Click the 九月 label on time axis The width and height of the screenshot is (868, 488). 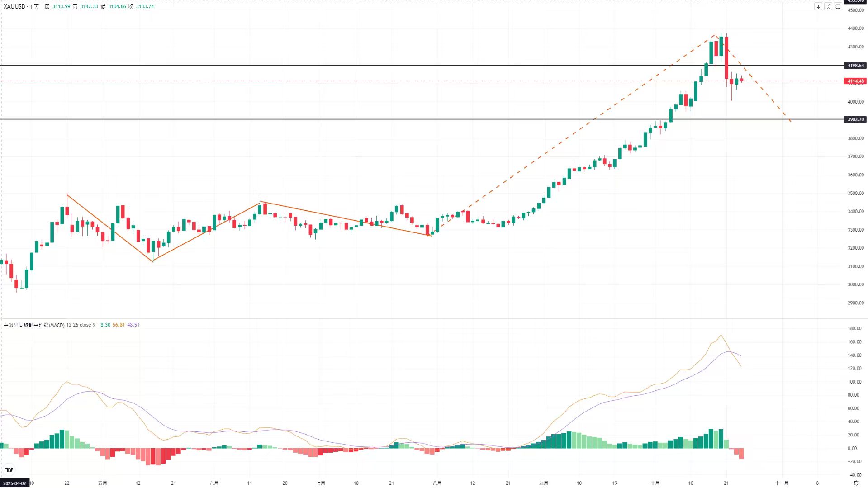point(543,483)
